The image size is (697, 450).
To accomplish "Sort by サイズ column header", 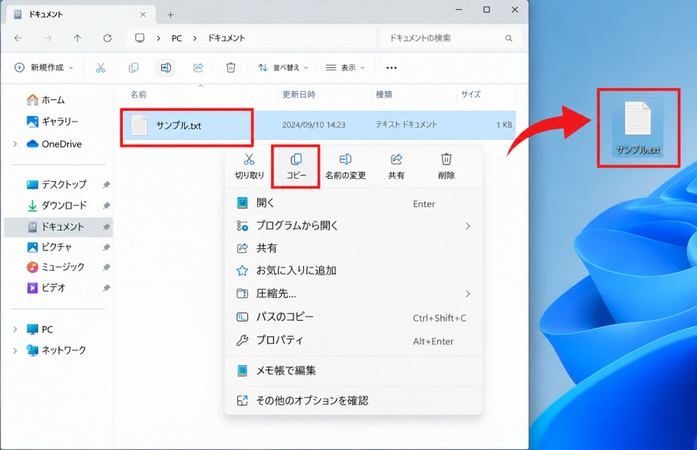I will [471, 94].
